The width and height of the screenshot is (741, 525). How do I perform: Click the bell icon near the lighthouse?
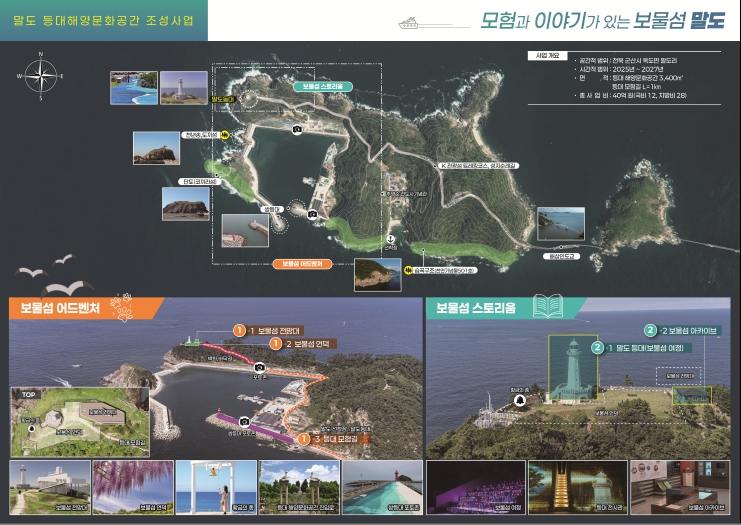pos(520,400)
